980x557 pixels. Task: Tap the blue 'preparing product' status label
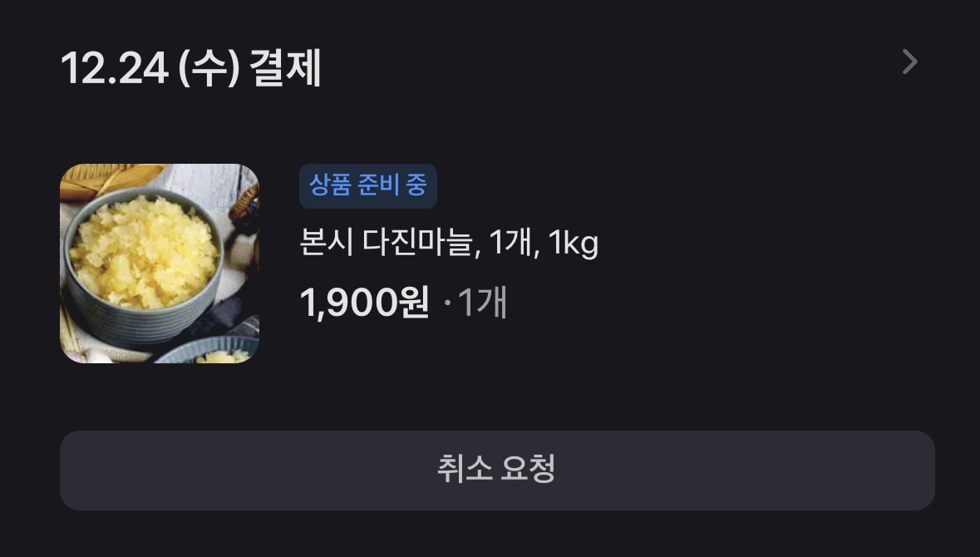point(367,185)
